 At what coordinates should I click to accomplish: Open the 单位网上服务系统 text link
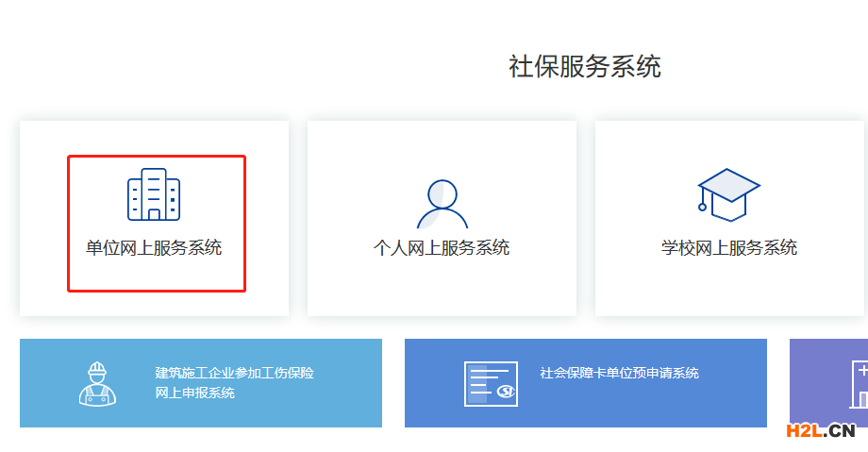point(154,248)
